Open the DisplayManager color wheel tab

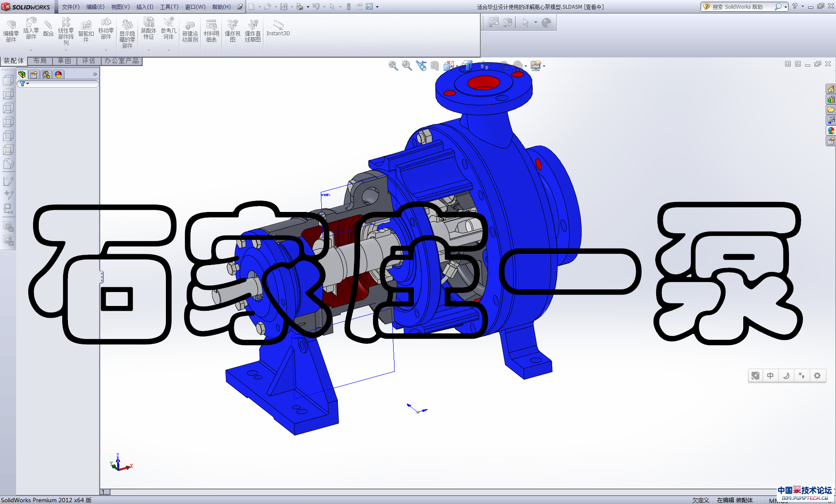pos(58,74)
